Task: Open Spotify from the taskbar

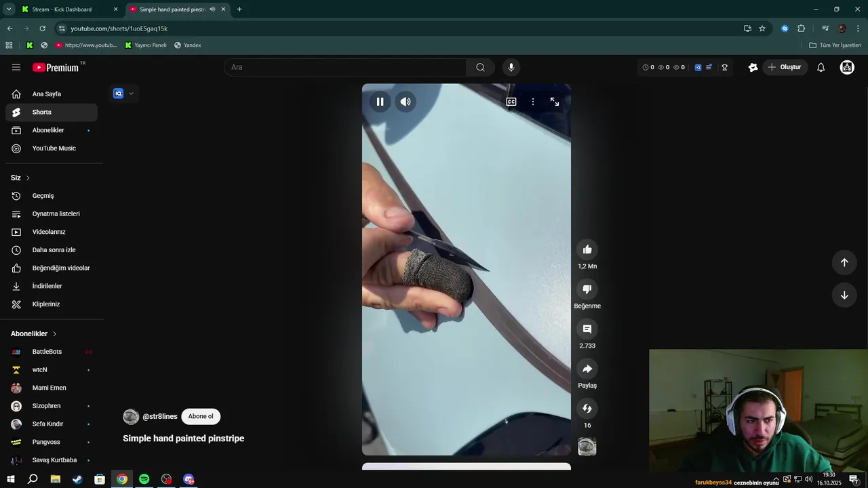Action: (x=144, y=479)
